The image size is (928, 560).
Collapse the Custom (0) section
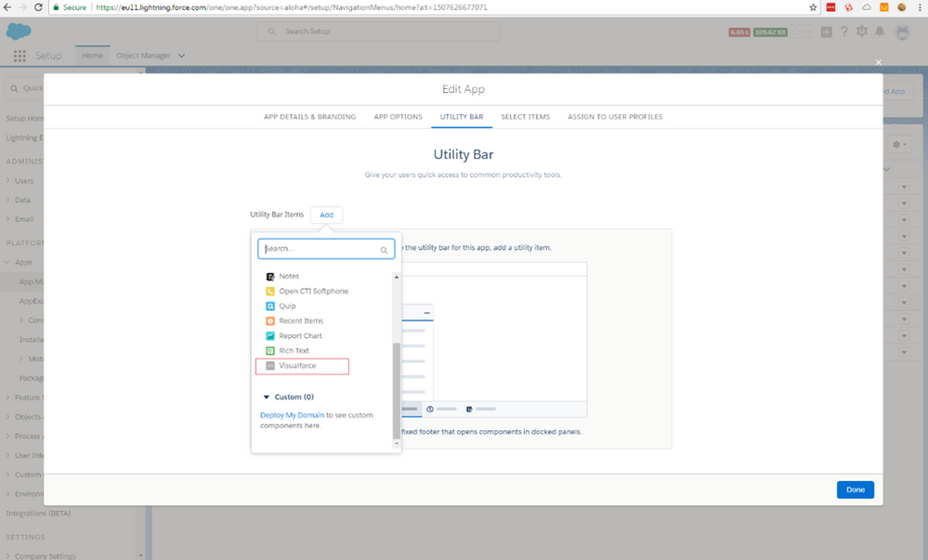(x=267, y=397)
